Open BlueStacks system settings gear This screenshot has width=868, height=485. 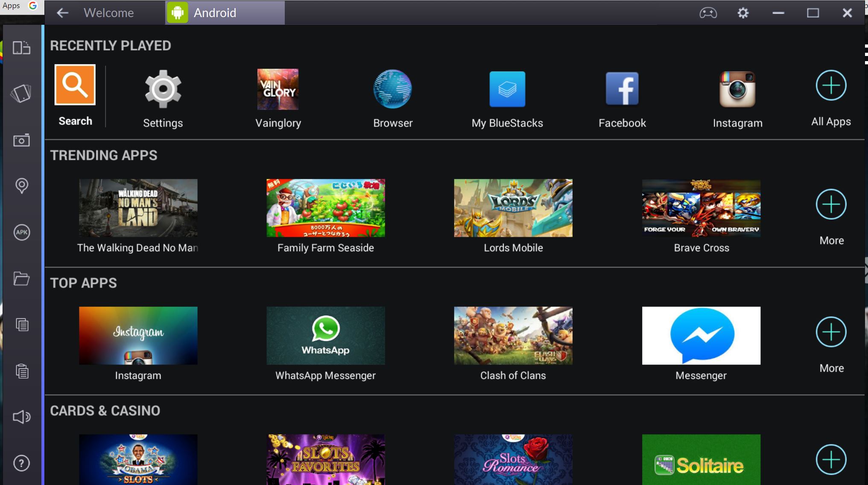pos(743,12)
